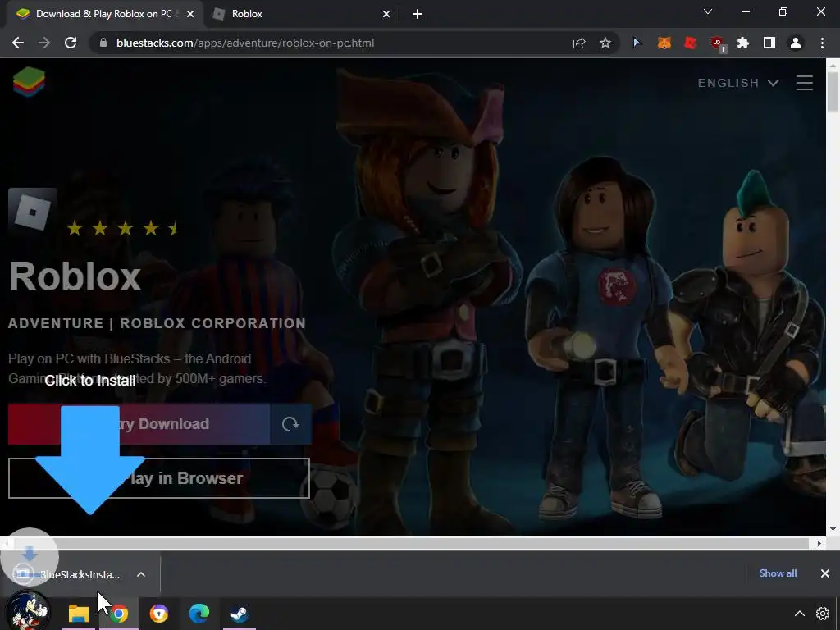The image size is (840, 630).
Task: Open the Avast browser taskbar icon
Action: (158, 614)
